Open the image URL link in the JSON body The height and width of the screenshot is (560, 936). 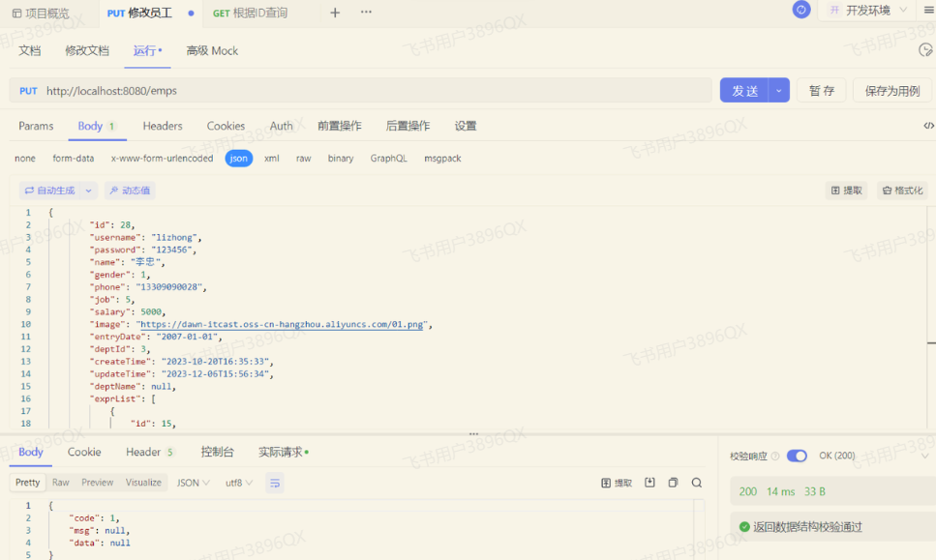click(x=283, y=324)
